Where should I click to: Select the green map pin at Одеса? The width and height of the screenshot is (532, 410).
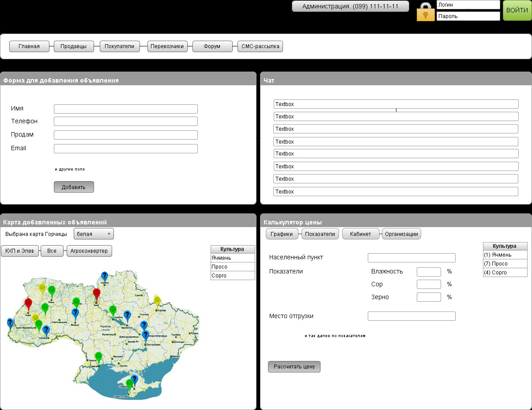click(98, 358)
